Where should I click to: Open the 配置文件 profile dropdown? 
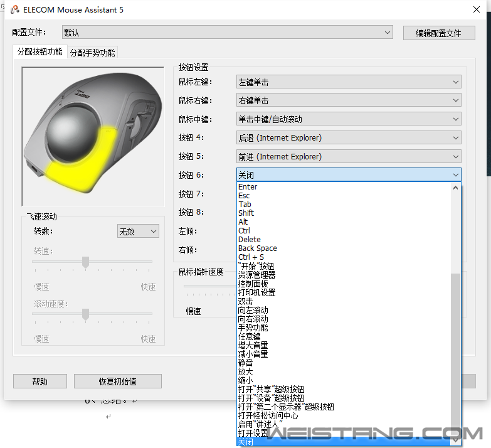pyautogui.click(x=228, y=33)
